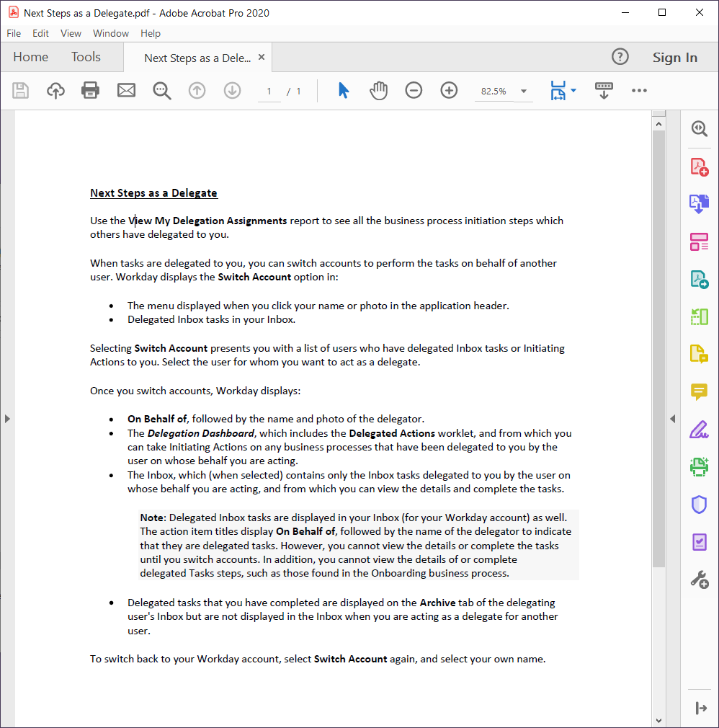The image size is (719, 728).
Task: Expand the fit page options arrow
Action: [x=573, y=91]
